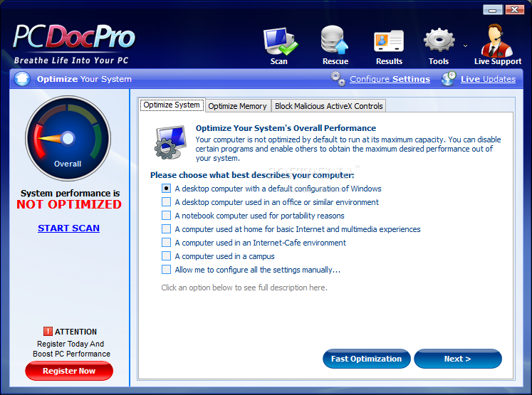Click the START SCAN link
The width and height of the screenshot is (532, 395).
click(68, 228)
